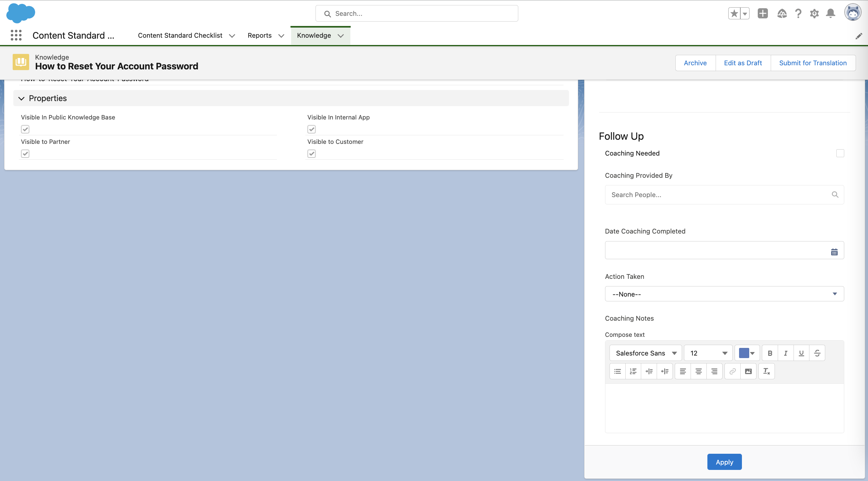The height and width of the screenshot is (481, 868).
Task: Check the Coaching Needed checkbox
Action: (x=840, y=153)
